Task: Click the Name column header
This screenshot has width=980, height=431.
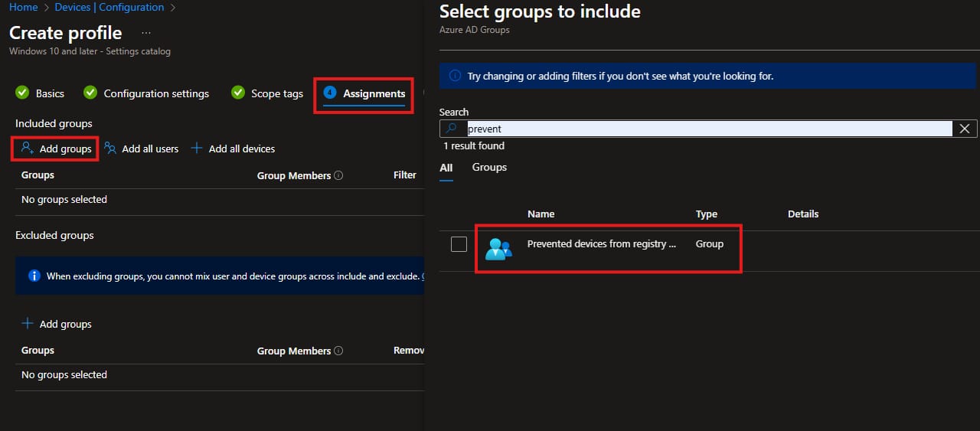Action: coord(541,214)
